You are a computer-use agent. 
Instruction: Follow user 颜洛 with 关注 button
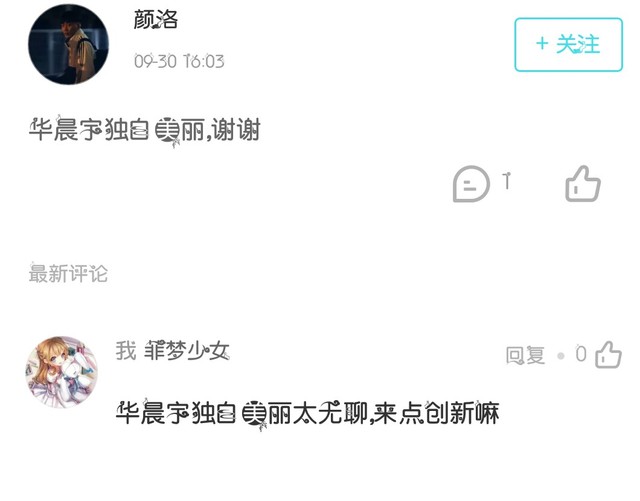click(568, 45)
